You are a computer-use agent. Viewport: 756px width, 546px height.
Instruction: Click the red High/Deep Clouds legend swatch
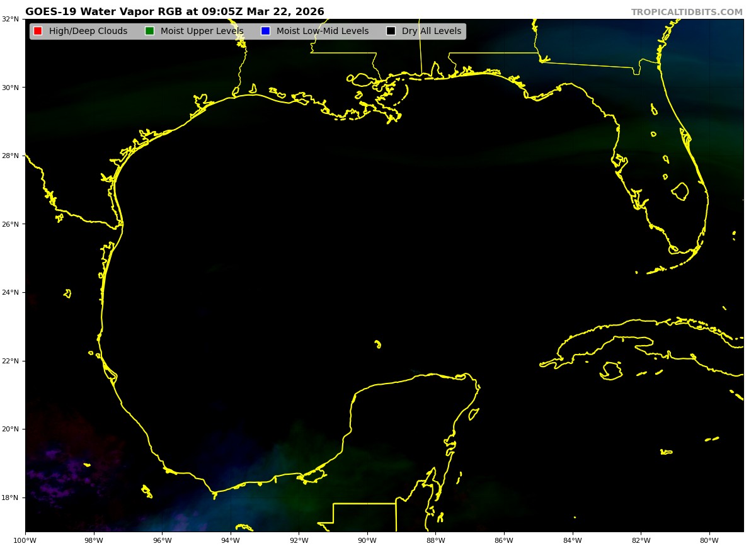[38, 31]
